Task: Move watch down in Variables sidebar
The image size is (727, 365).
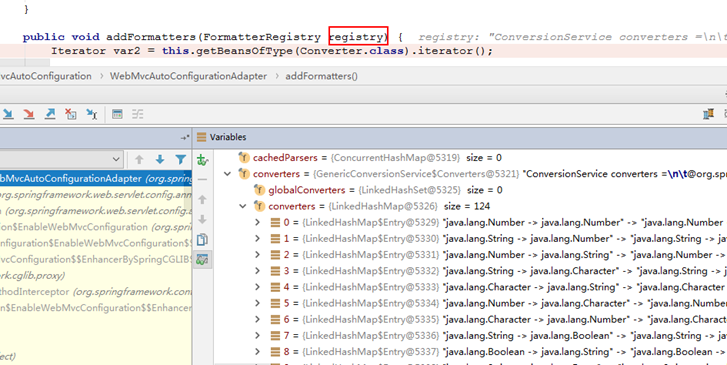Action: click(202, 220)
